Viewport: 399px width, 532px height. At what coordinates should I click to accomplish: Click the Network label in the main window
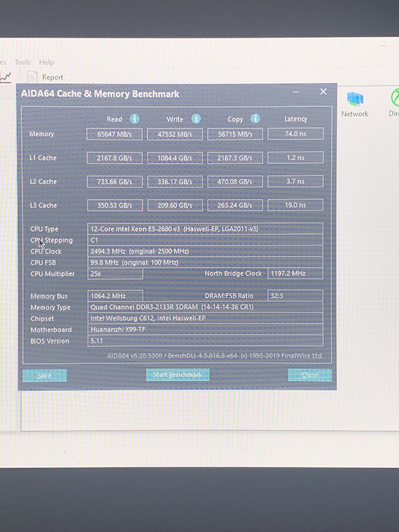[x=355, y=114]
